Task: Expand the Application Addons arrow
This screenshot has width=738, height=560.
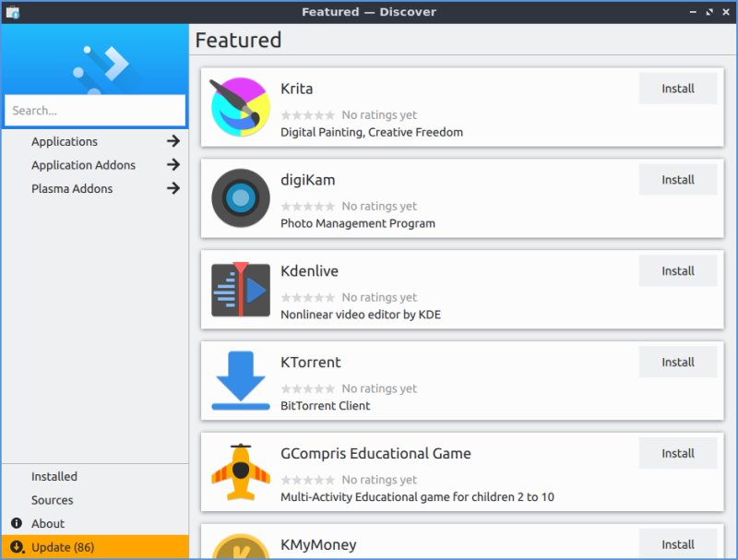Action: coord(173,165)
